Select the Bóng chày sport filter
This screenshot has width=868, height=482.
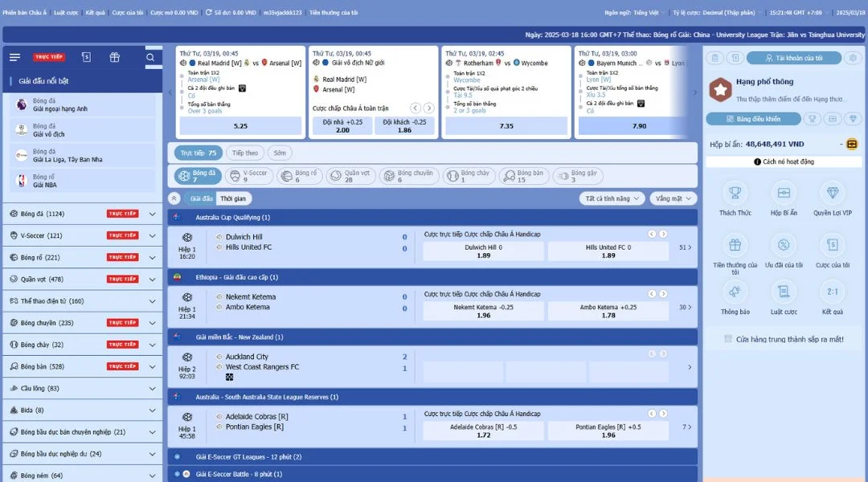point(469,176)
